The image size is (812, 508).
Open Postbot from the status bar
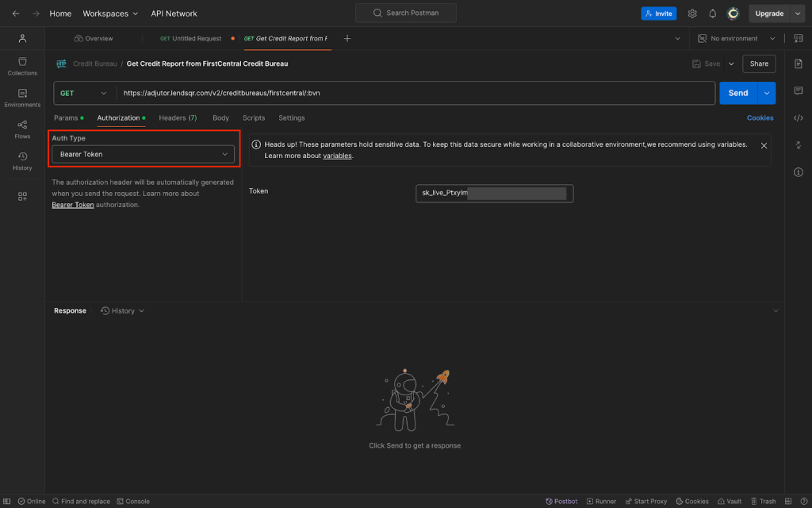point(561,502)
